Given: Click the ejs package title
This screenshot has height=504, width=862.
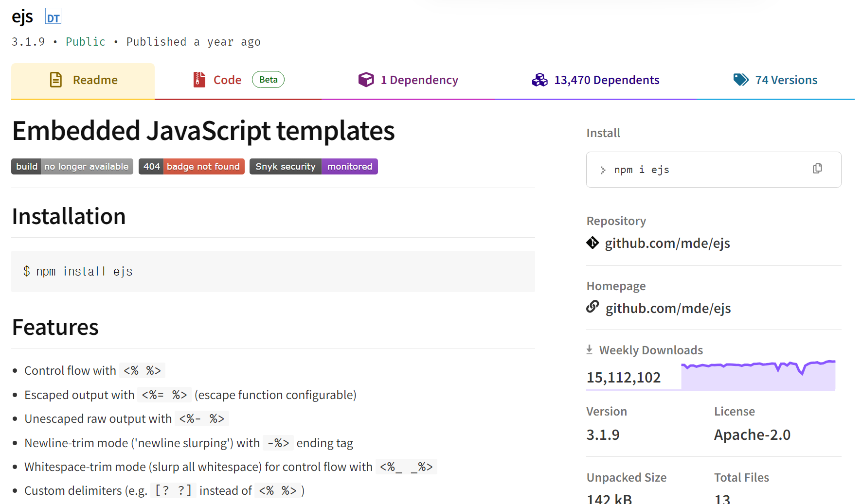Looking at the screenshot, I should (x=22, y=17).
